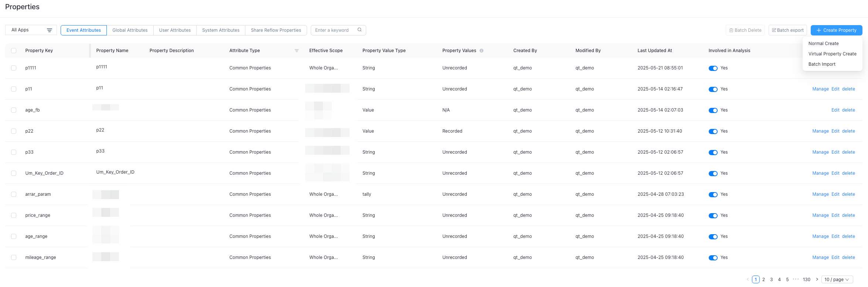Open the Attribute Type column filter icon
This screenshot has height=287, width=868.
point(296,51)
